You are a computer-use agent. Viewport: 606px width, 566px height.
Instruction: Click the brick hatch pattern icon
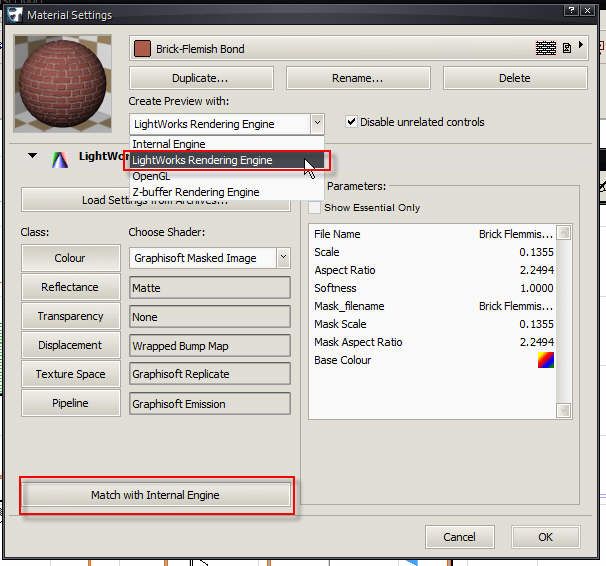click(x=546, y=48)
